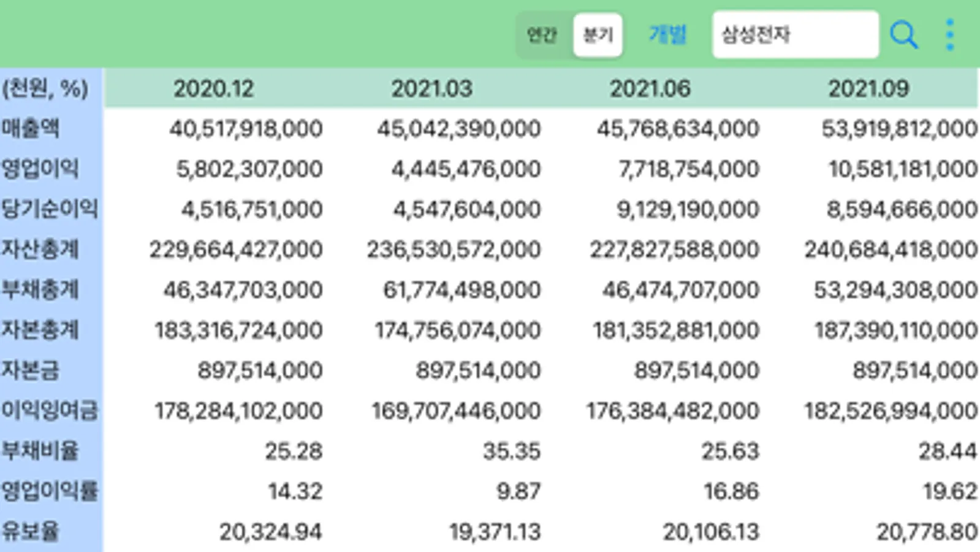Switch to 연간 (annual) view

[x=542, y=35]
